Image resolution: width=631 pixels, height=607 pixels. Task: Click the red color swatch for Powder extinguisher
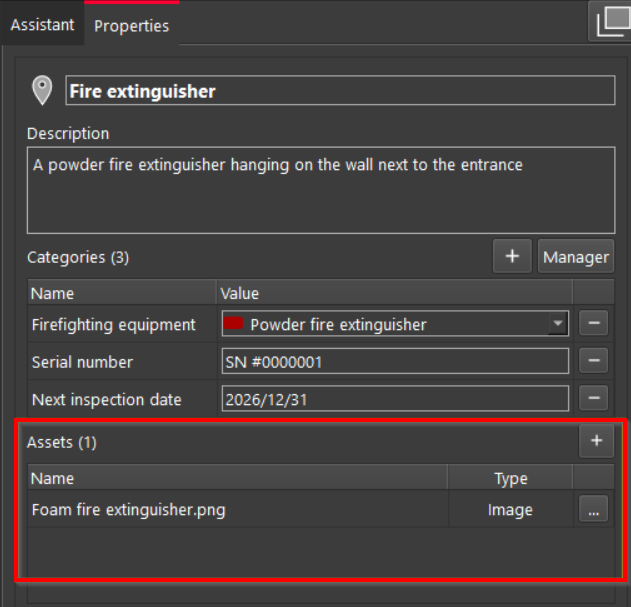[x=236, y=324]
